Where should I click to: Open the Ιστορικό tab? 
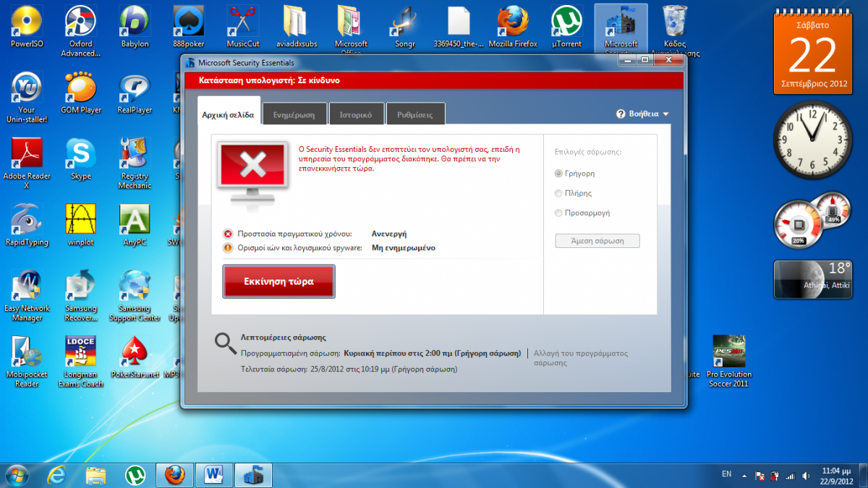[x=356, y=114]
